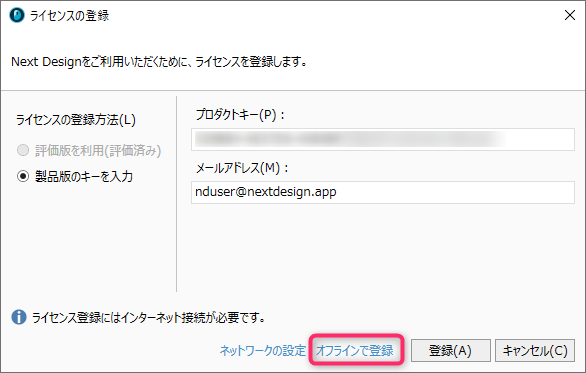Click the キャンセル(C) button
The image size is (586, 373).
pos(535,351)
